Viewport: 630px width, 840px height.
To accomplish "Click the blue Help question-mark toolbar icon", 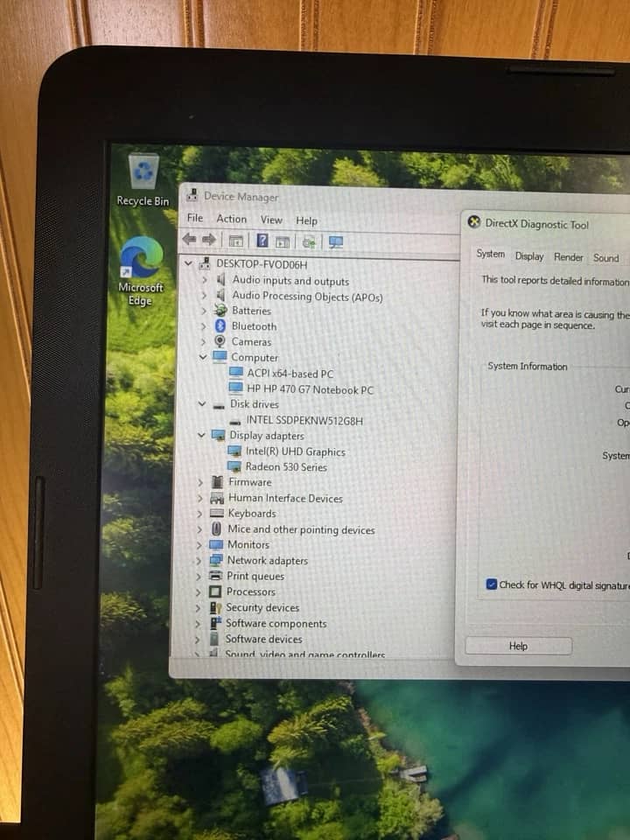I will coord(262,241).
